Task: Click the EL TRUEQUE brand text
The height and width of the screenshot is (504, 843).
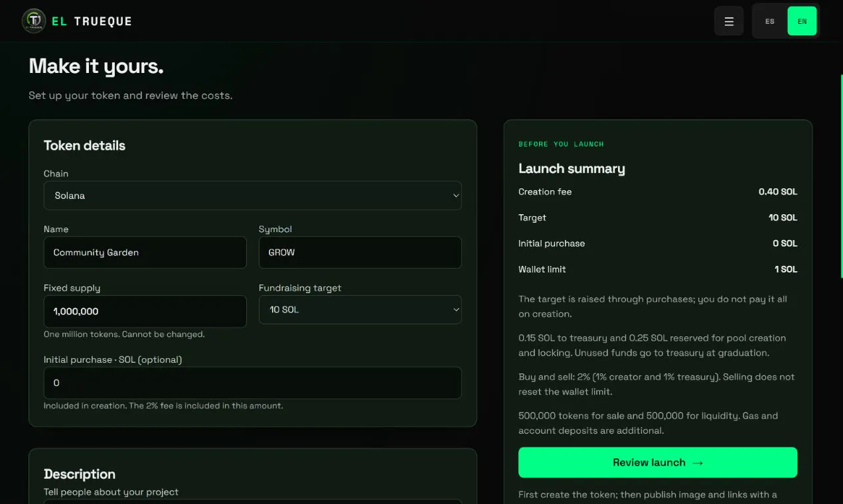Action: (x=92, y=21)
